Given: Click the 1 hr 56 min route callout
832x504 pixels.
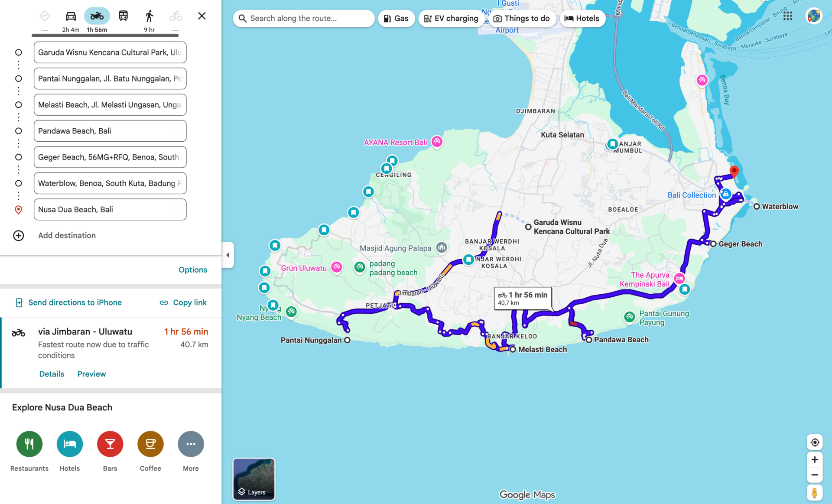Looking at the screenshot, I should point(523,298).
